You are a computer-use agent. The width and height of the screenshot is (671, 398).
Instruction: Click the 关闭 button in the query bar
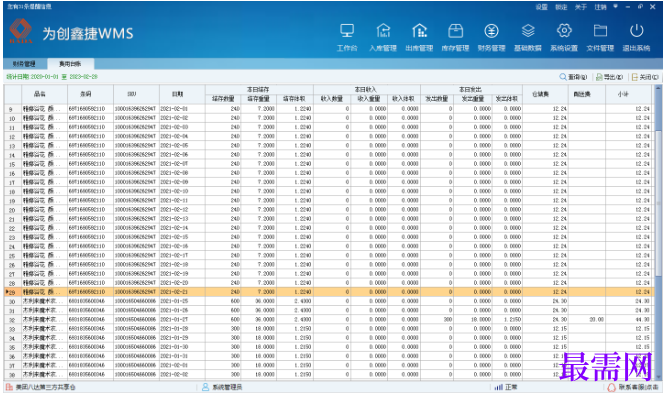(645, 77)
